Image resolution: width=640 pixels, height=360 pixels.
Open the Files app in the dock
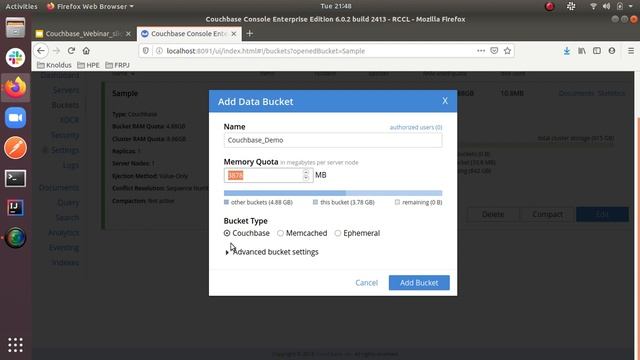pos(16,28)
